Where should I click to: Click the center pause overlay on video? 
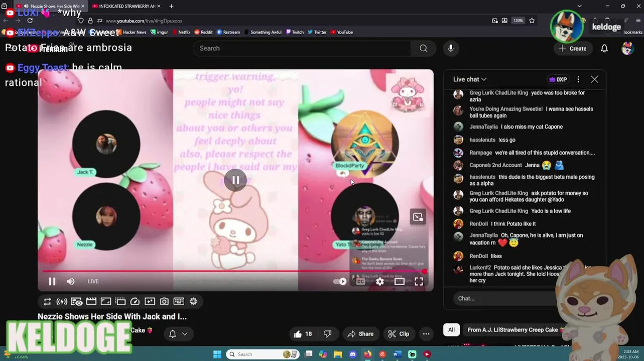tap(235, 180)
